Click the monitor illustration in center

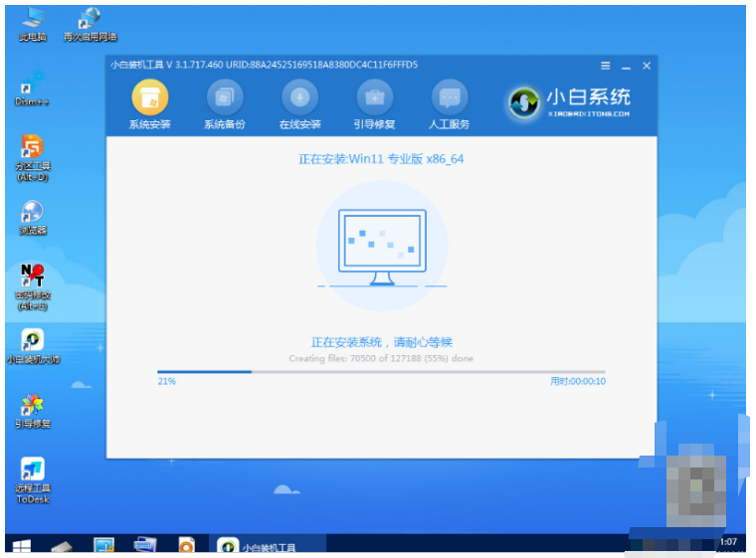coord(382,247)
